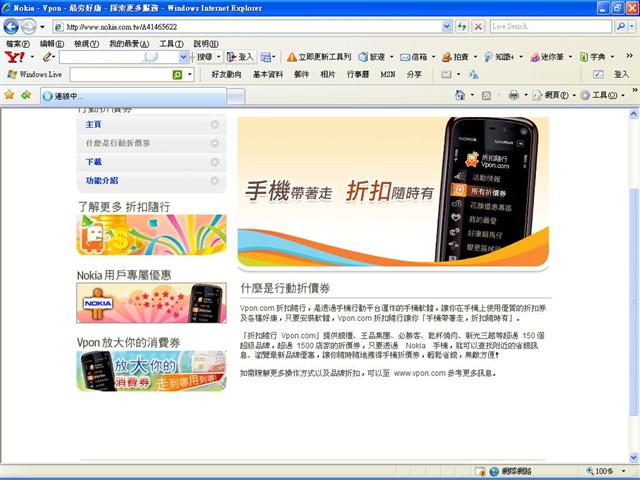
Task: Open the 編輯(E) menu
Action: point(52,44)
